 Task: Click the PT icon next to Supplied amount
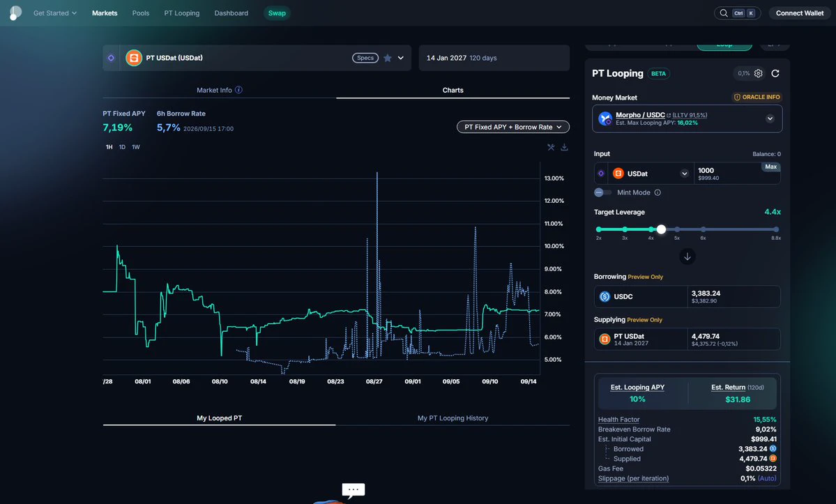click(773, 459)
